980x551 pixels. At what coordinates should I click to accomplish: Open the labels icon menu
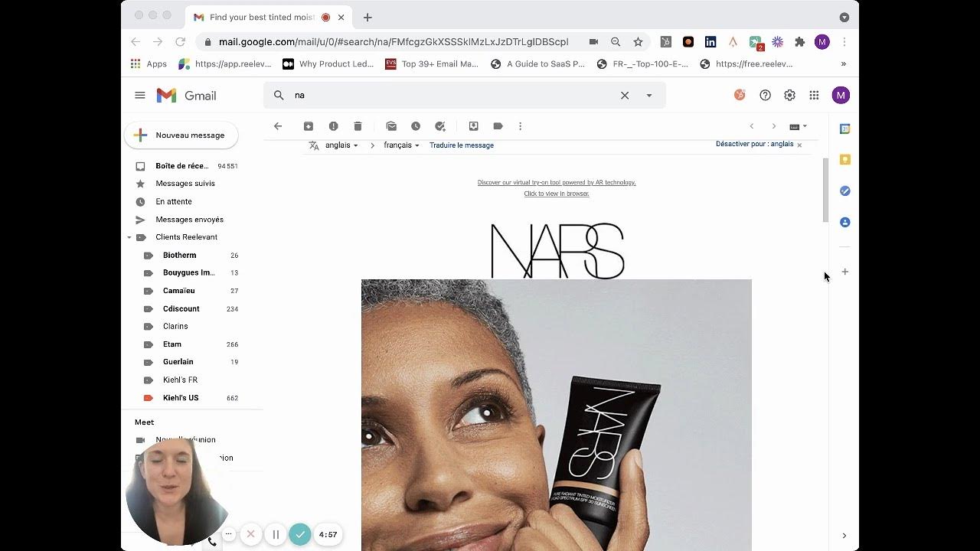click(498, 126)
